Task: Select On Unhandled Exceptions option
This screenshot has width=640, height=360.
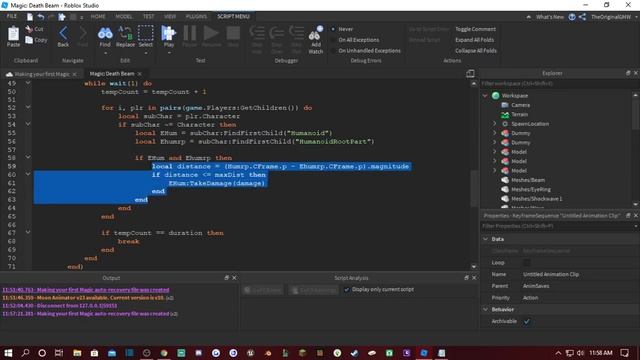Action: click(x=333, y=51)
